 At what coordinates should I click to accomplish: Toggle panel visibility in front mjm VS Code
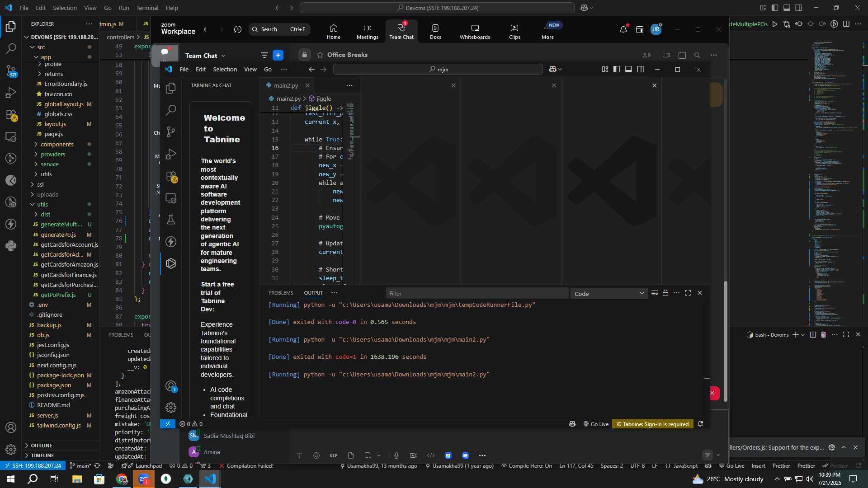(x=628, y=69)
